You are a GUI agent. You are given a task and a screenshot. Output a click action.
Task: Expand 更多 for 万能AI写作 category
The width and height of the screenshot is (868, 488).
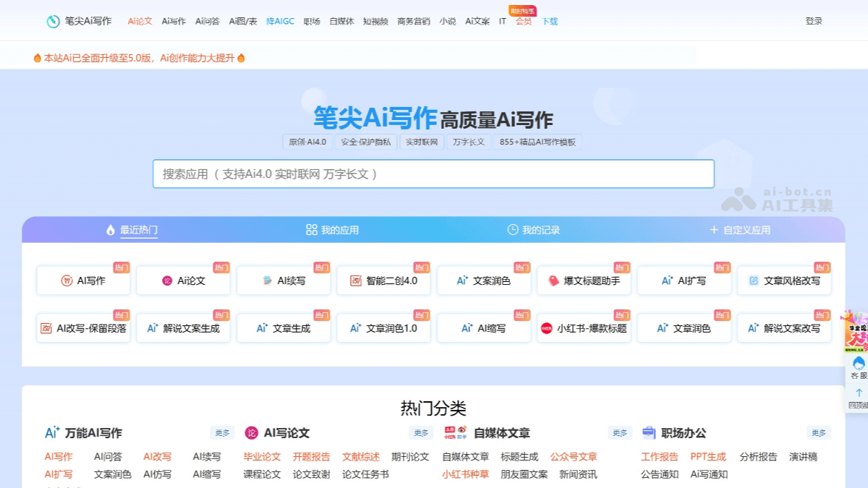tap(222, 433)
